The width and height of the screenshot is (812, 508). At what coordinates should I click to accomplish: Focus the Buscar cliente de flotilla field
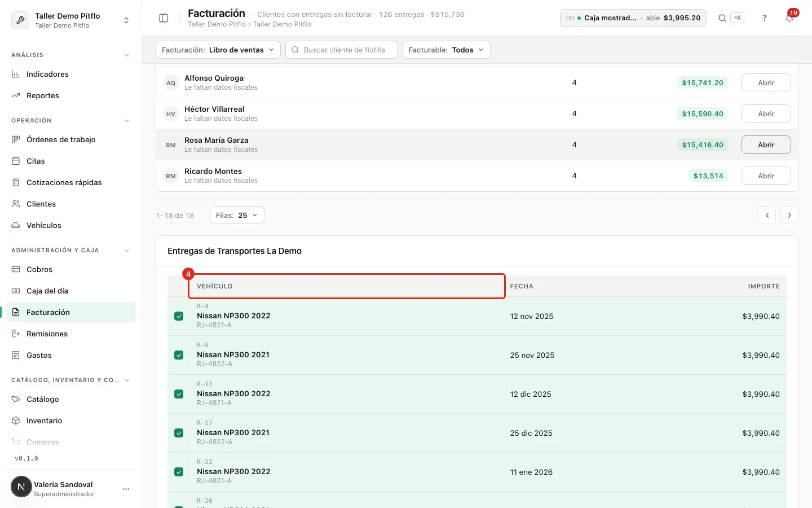tap(342, 50)
